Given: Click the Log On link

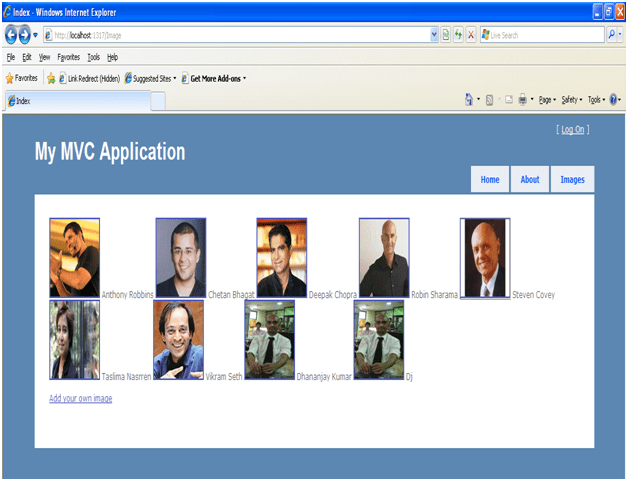Looking at the screenshot, I should [x=573, y=129].
